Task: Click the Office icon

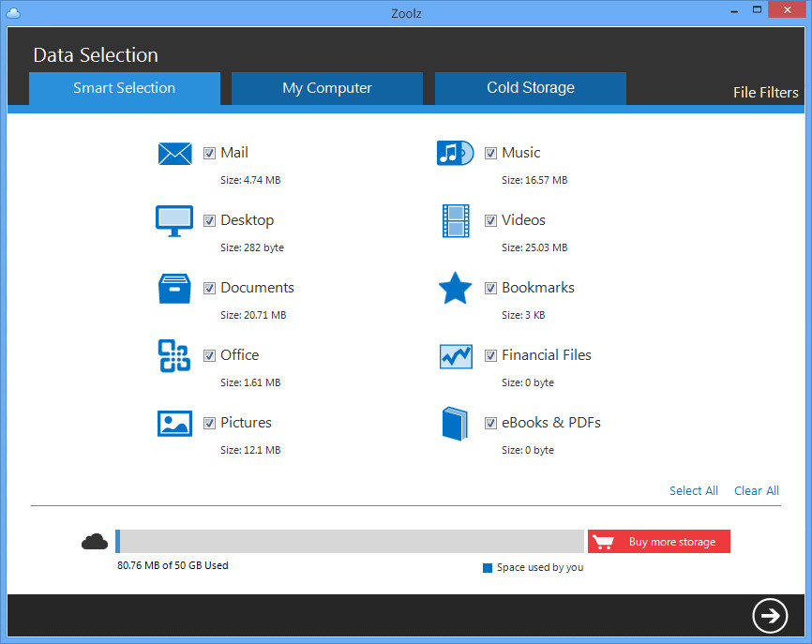Action: click(x=174, y=355)
